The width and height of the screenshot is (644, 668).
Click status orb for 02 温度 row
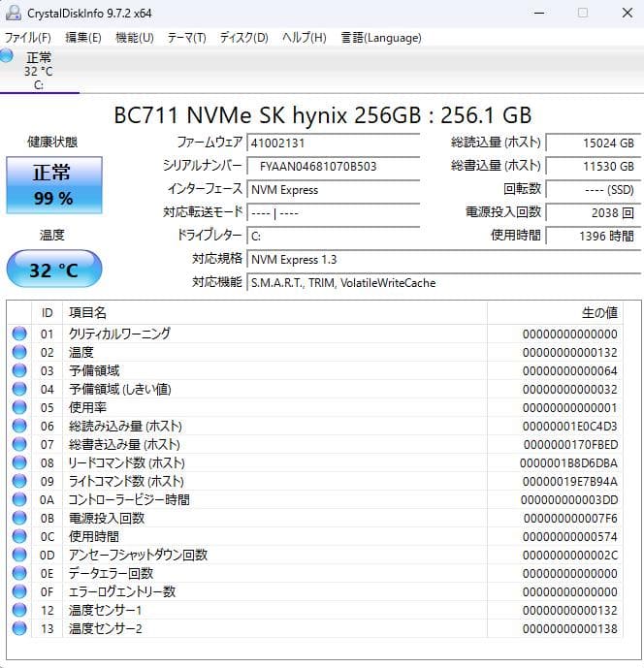tap(19, 352)
